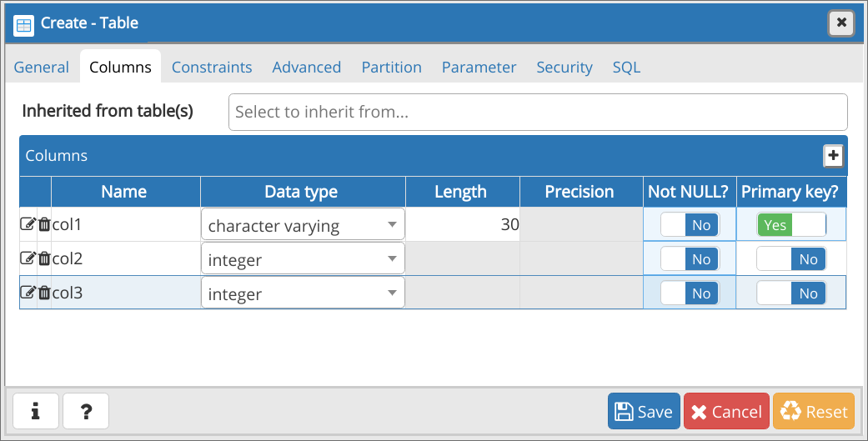Screen dimensions: 868x441
Task: Toggle Primary key switch for col3
Action: pos(791,293)
